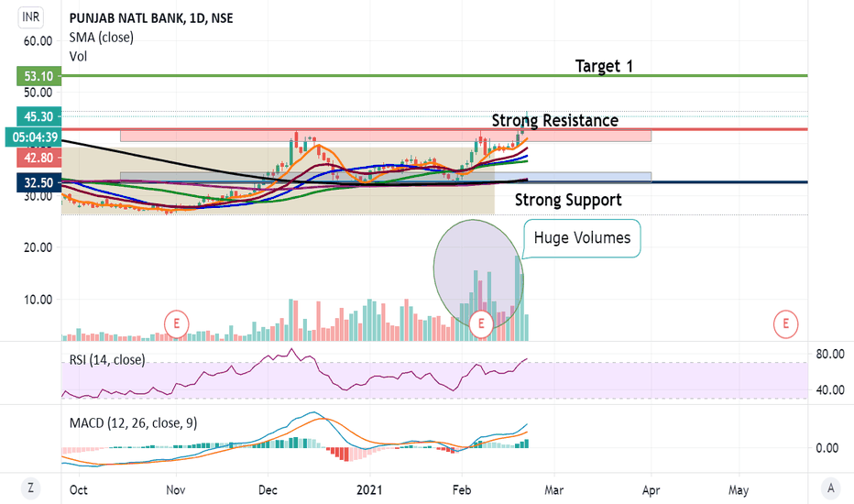Screen dimensions: 854x504
Task: Click the INR currency button
Action: click(30, 16)
